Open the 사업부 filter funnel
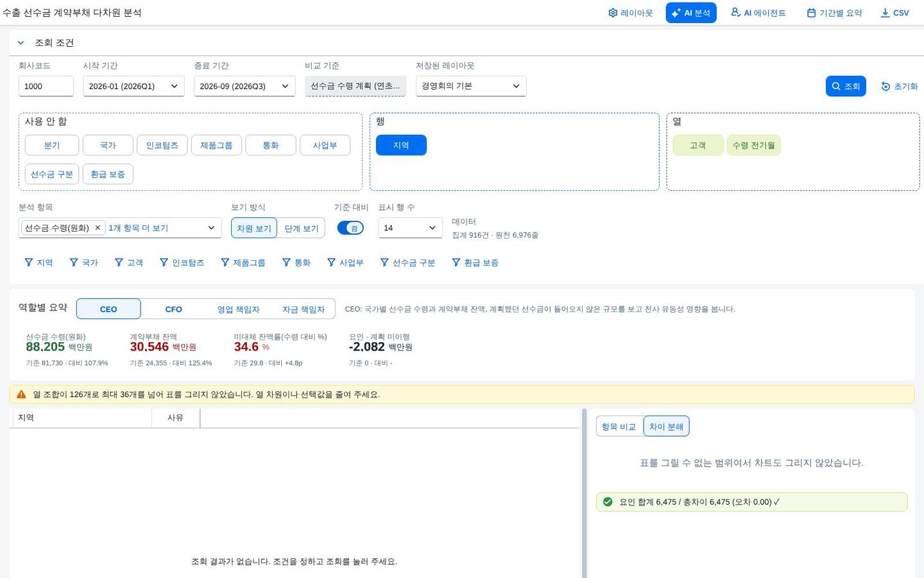 pyautogui.click(x=345, y=263)
